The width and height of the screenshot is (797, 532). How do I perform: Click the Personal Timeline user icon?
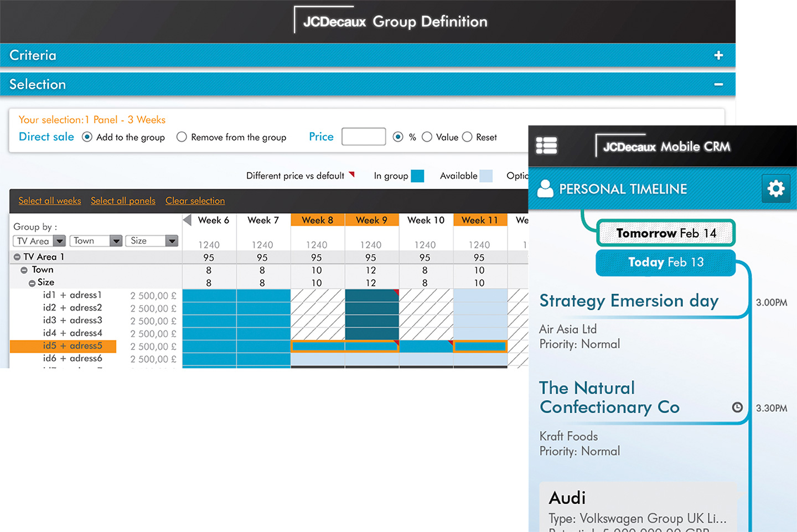(545, 189)
